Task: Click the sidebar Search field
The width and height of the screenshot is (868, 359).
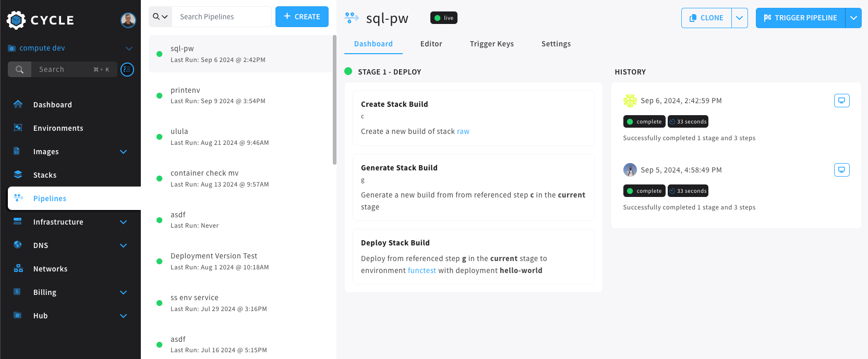Action: pyautogui.click(x=75, y=69)
